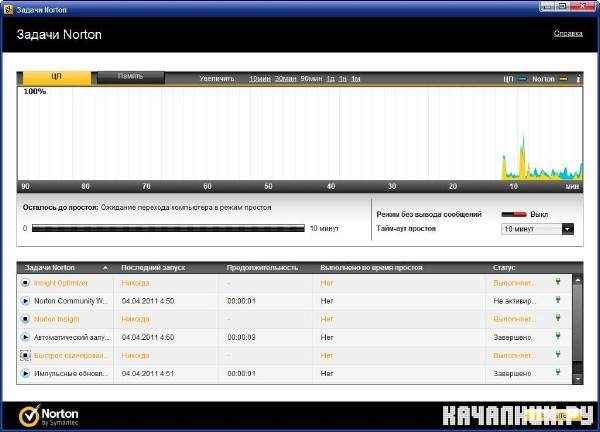The image size is (600, 432).
Task: Click power plug icon in Insight Optimizer row
Action: click(558, 282)
